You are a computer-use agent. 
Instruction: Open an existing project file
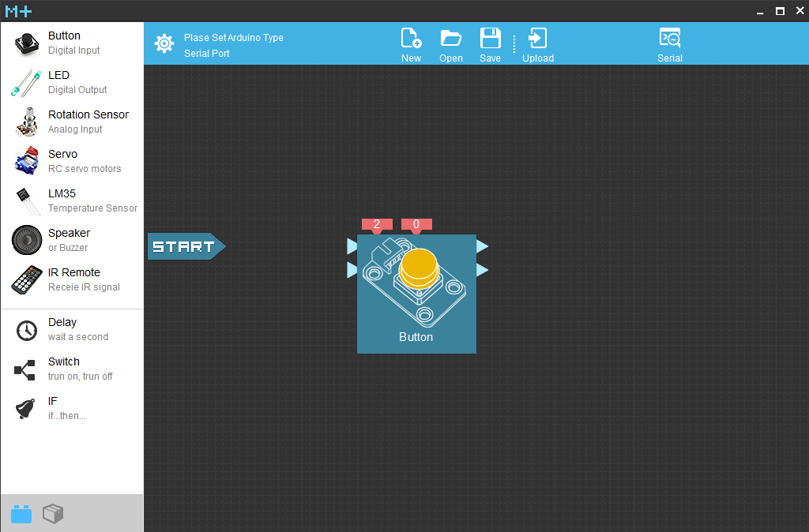[x=451, y=45]
